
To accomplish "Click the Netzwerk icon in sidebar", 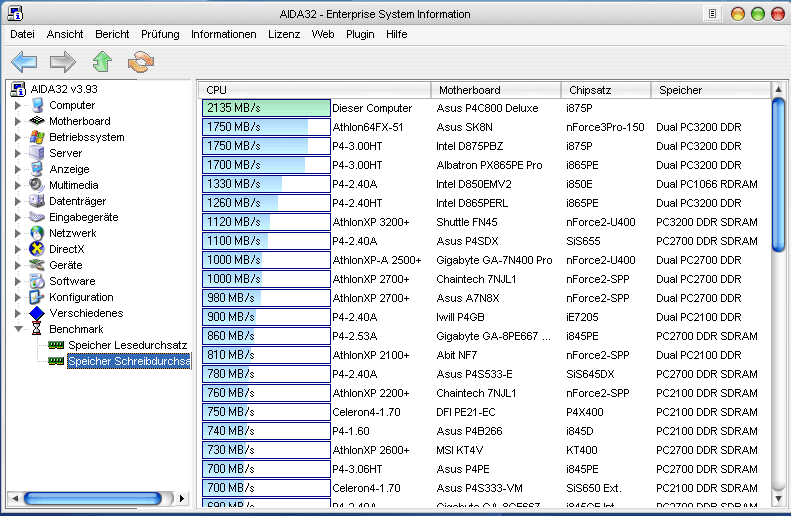I will tap(37, 233).
